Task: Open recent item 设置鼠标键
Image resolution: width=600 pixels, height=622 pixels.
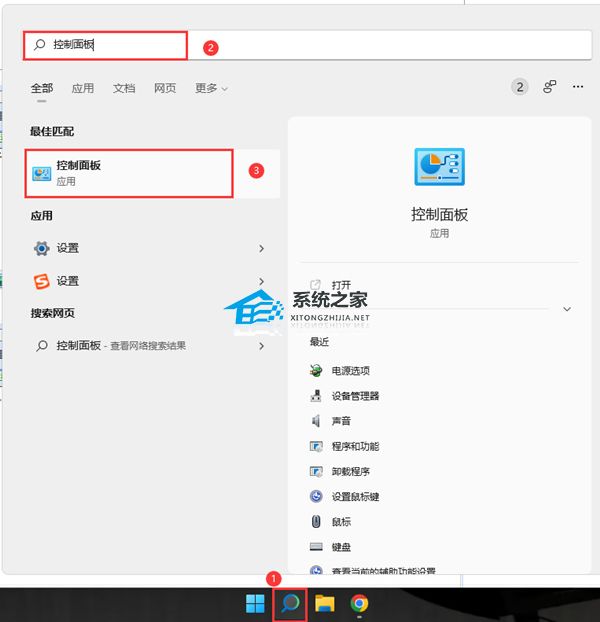Action: [355, 497]
